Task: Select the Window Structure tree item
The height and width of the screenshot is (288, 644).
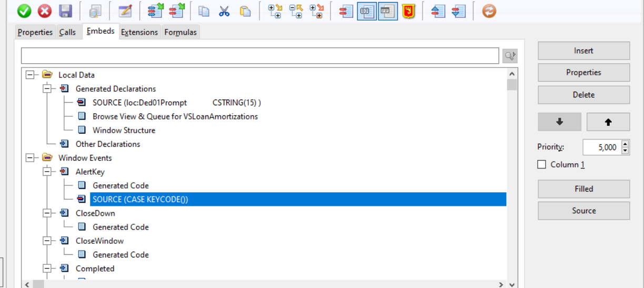Action: (x=124, y=130)
